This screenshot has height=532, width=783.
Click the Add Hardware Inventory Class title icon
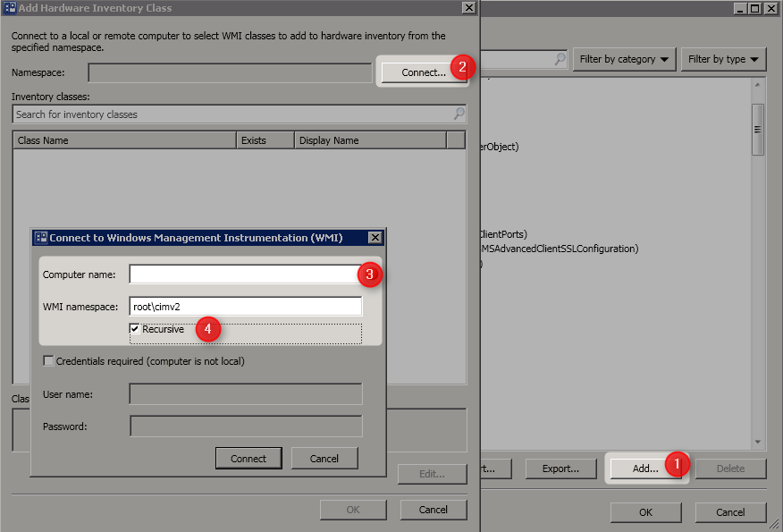[x=10, y=7]
